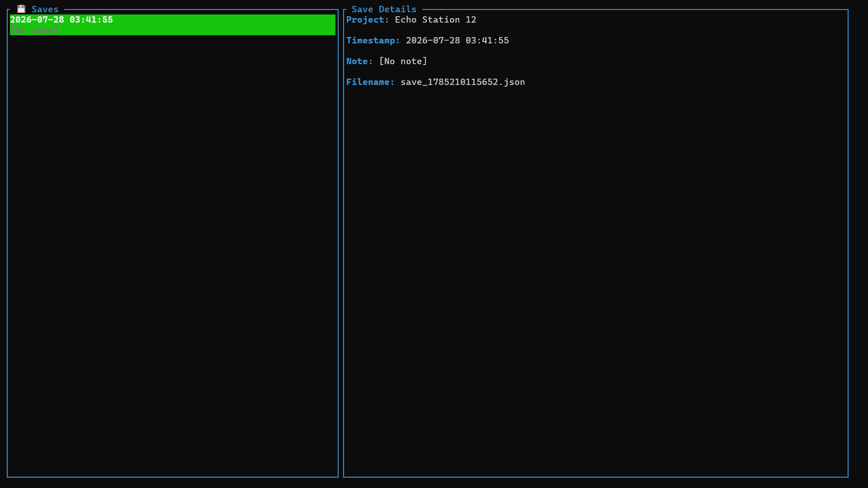Click the floppy disk icon beside Saves

tap(21, 9)
